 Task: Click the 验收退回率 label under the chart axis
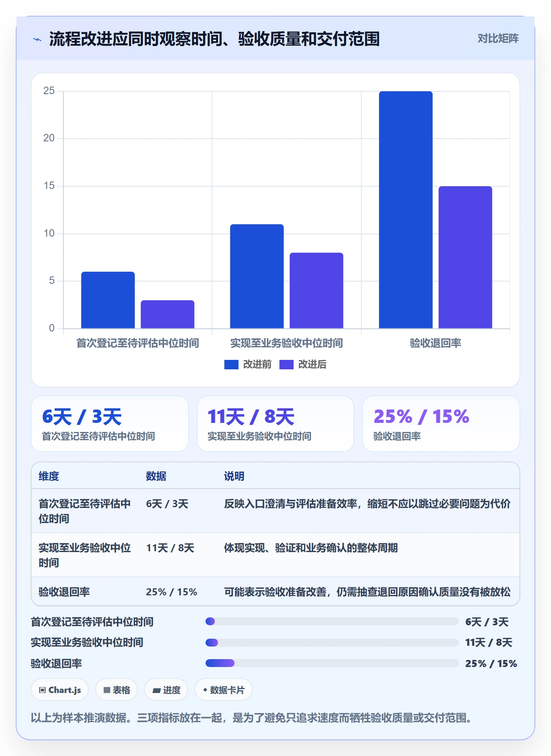tap(435, 343)
